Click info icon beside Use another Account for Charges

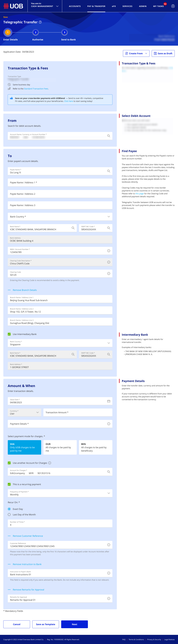point(50,463)
